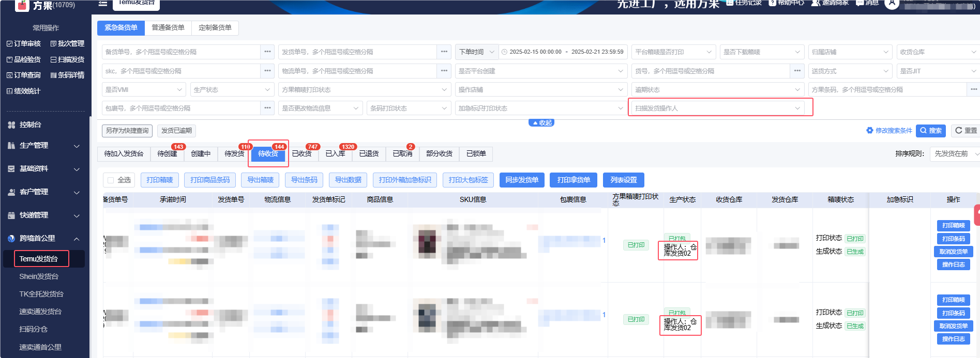This screenshot has width=980, height=358.
Task: Open 邀请商家 in top bar
Action: click(830, 3)
